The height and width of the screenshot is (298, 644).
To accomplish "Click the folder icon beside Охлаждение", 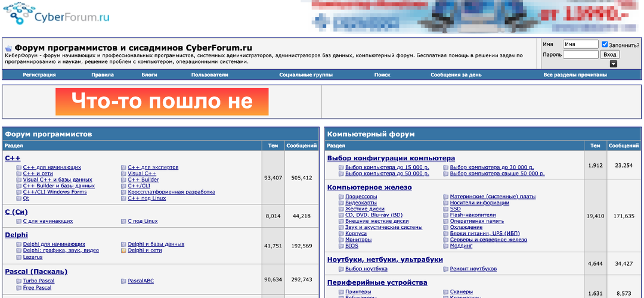I will 445,228.
